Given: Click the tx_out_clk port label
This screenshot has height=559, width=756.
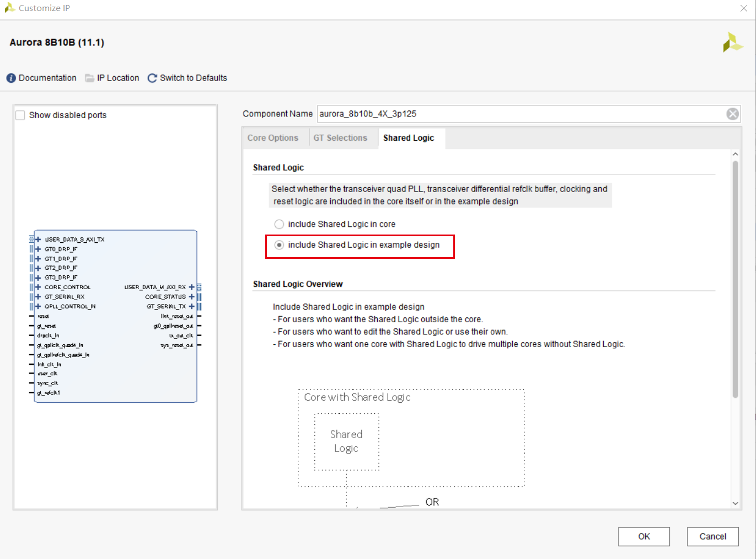Looking at the screenshot, I should click(181, 336).
